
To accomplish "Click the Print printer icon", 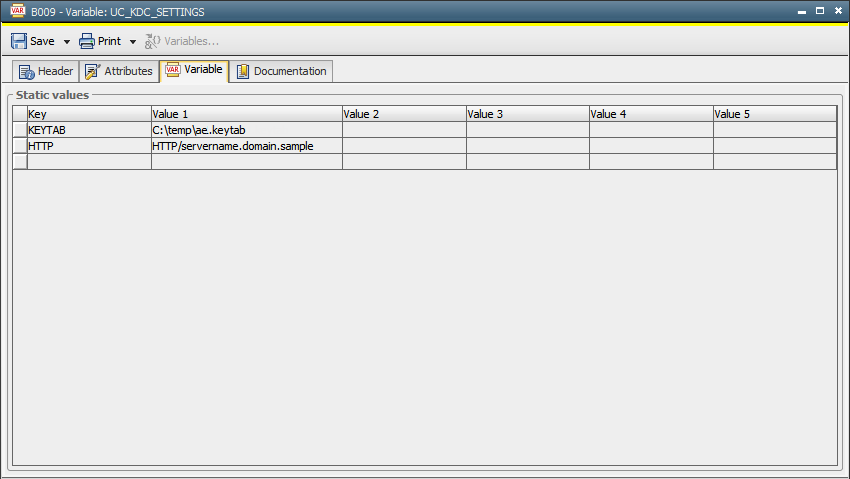I will [87, 41].
